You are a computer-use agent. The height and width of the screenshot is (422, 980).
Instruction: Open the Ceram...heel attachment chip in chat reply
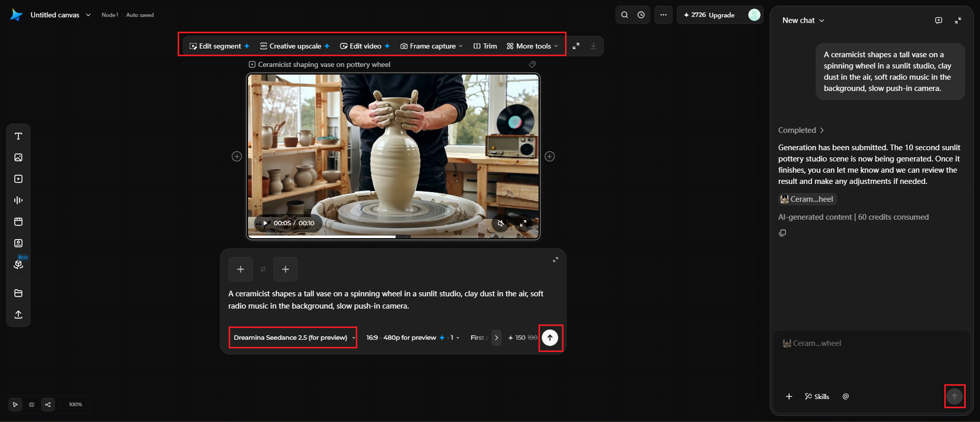pos(807,199)
